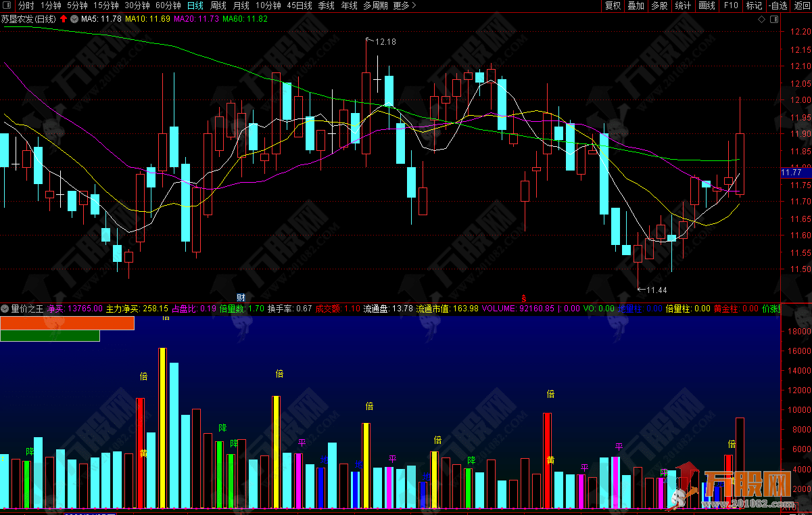812x515 pixels.
Task: Switch to 年线 yearly period
Action: point(349,5)
